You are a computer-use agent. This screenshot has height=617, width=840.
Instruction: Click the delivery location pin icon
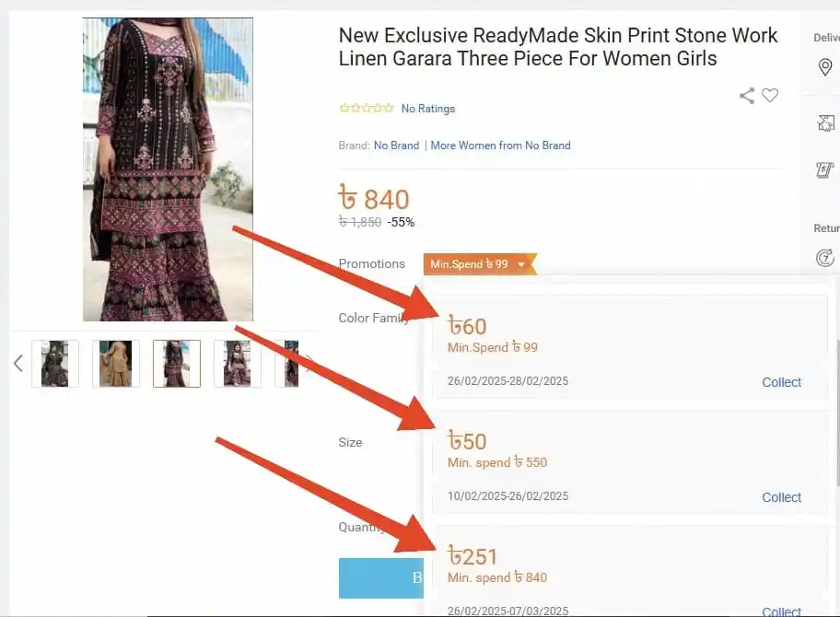(x=825, y=67)
